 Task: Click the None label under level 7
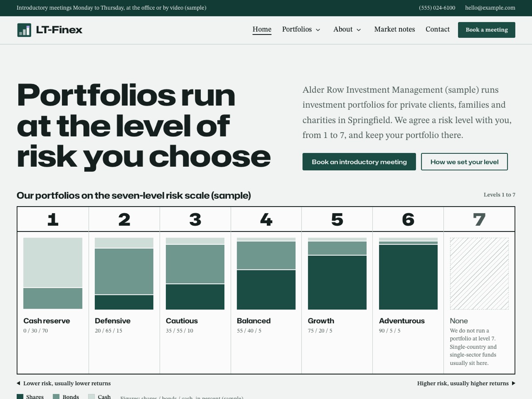click(459, 321)
